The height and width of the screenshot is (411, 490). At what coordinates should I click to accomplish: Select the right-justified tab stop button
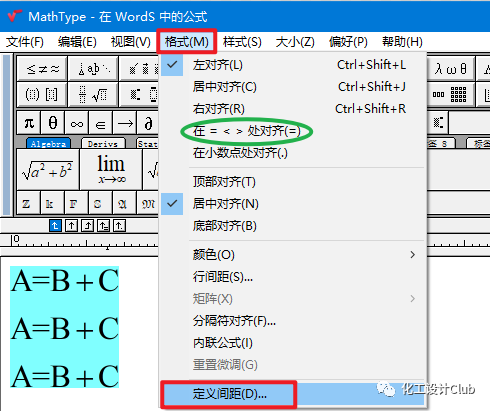(x=87, y=226)
